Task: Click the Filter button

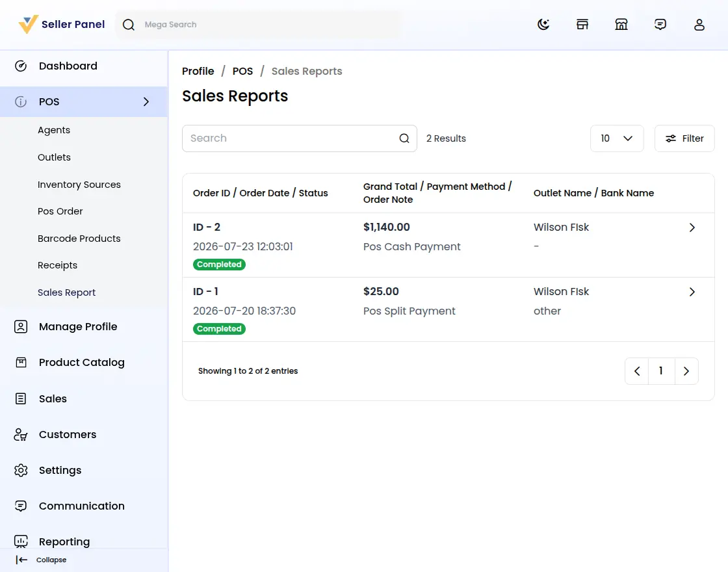Action: [x=684, y=138]
